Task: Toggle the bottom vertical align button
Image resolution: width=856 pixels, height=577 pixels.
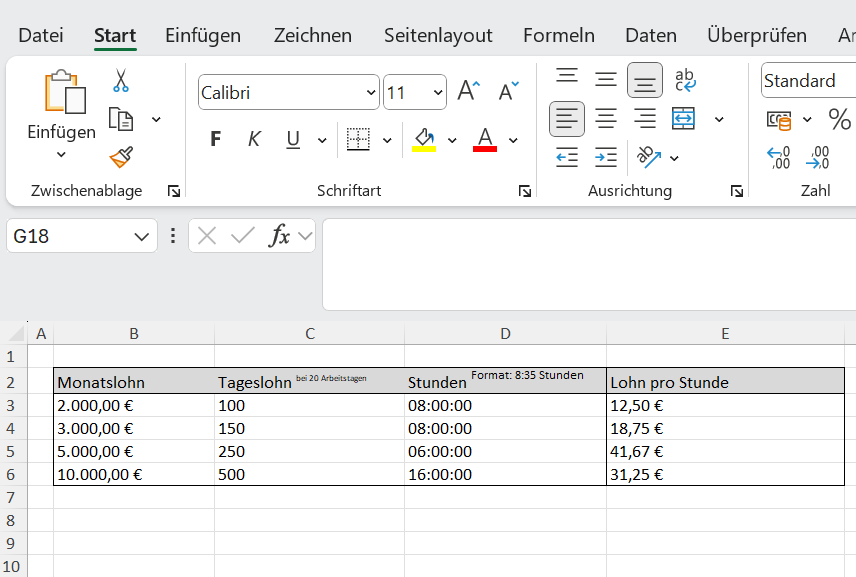Action: (x=645, y=80)
